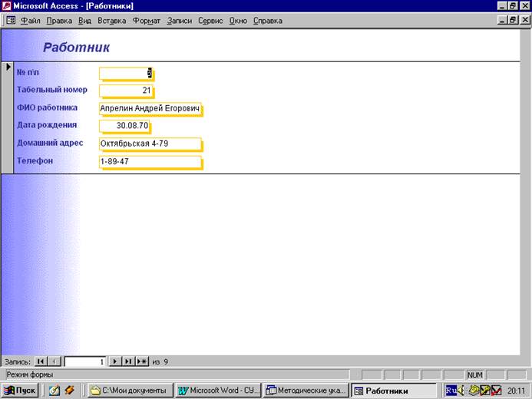The height and width of the screenshot is (399, 532).
Task: Go to the next record
Action: click(x=114, y=361)
